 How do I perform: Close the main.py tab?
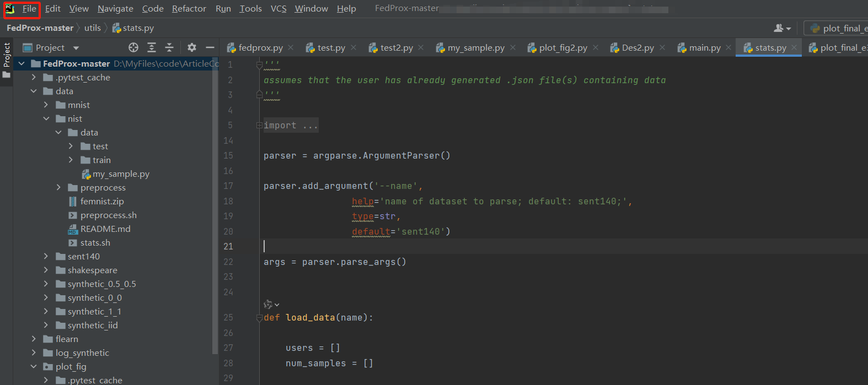point(728,48)
